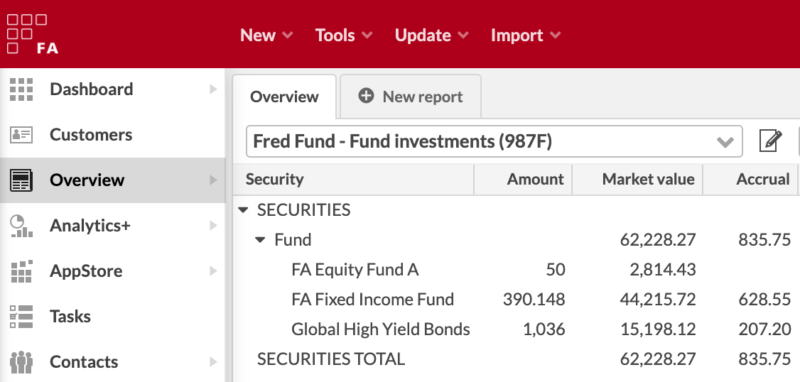Sort by Amount column header
Image resolution: width=800 pixels, height=382 pixels.
[x=523, y=180]
